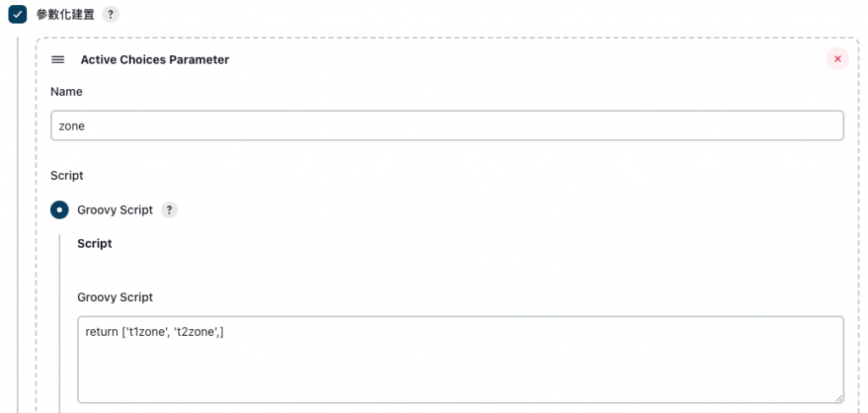
Task: Click the word return in the script
Action: point(102,332)
